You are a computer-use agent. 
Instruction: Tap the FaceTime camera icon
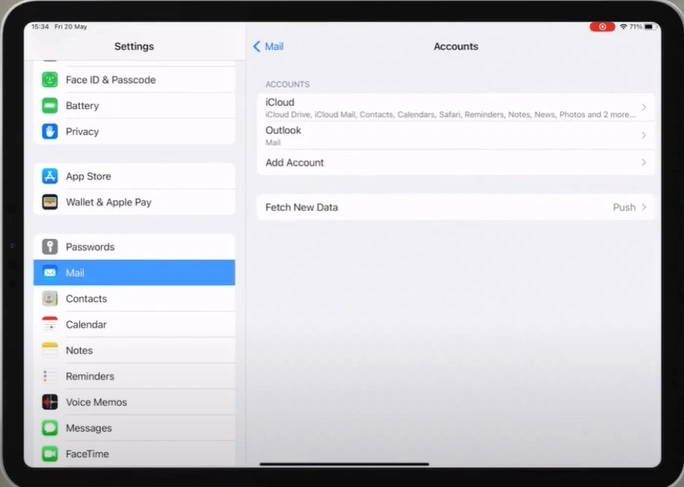(x=50, y=454)
